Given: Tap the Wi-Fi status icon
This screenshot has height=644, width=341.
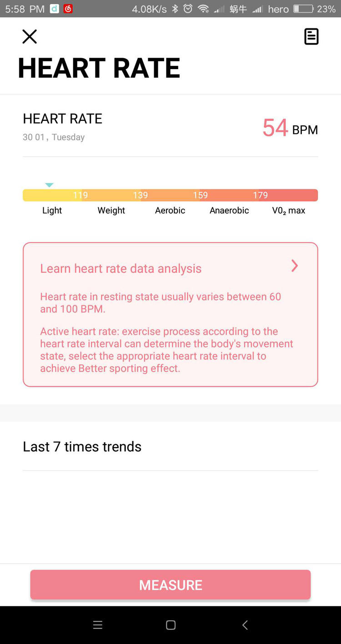Looking at the screenshot, I should pyautogui.click(x=204, y=9).
